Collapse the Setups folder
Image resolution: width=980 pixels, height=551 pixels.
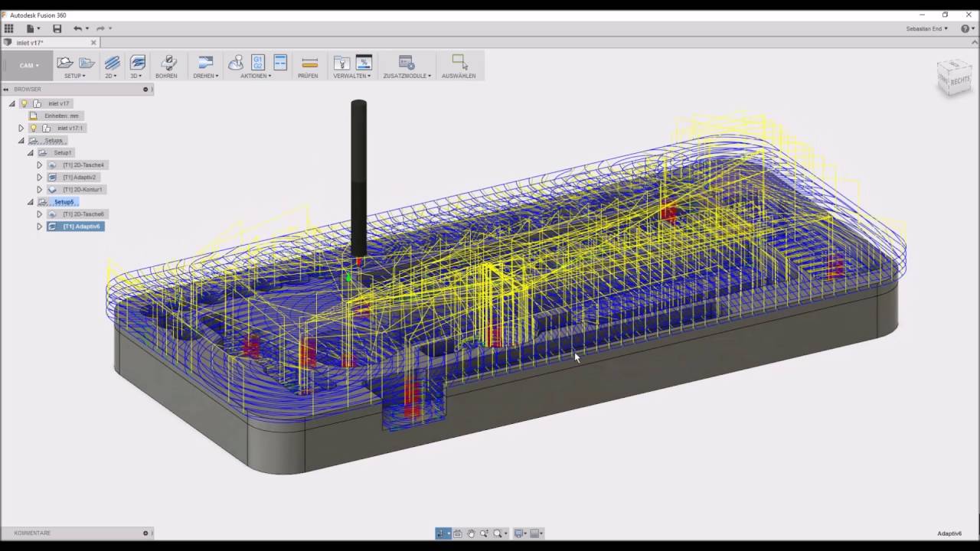(x=21, y=140)
